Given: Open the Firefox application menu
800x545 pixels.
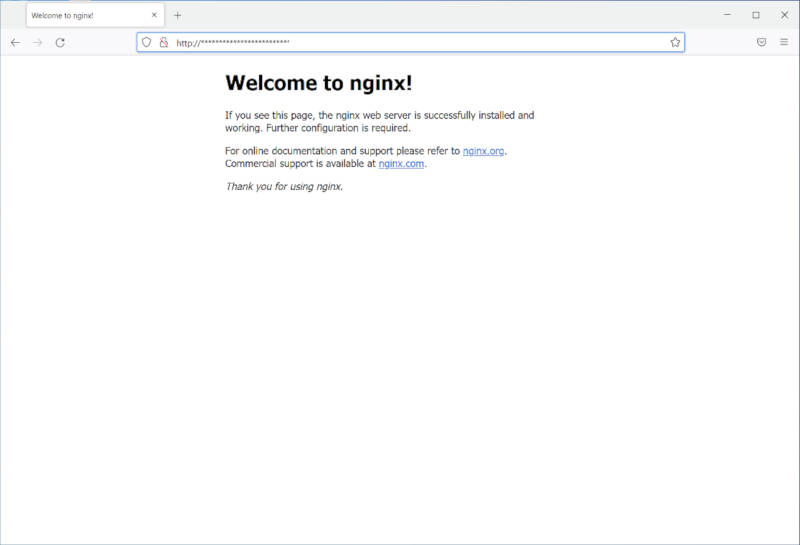Looking at the screenshot, I should pyautogui.click(x=784, y=42).
